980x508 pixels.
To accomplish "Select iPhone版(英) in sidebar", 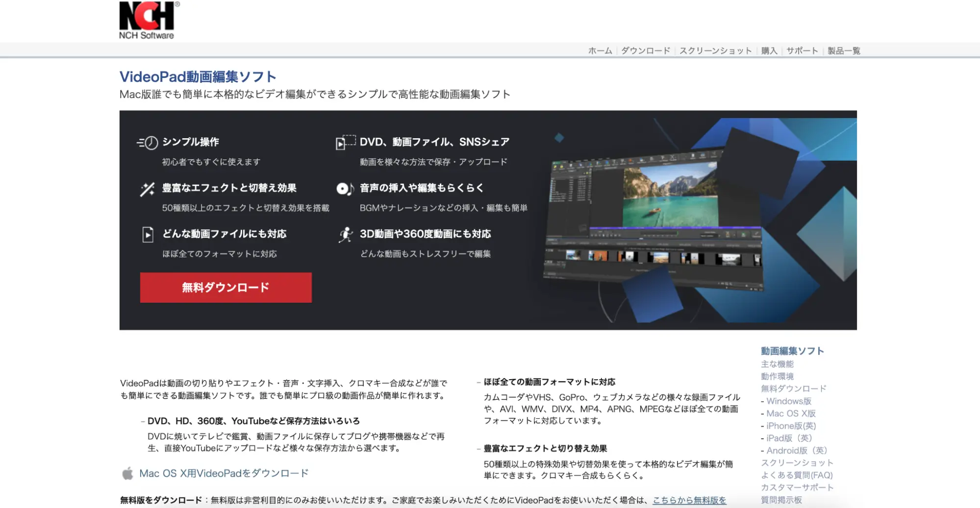I will (x=791, y=426).
